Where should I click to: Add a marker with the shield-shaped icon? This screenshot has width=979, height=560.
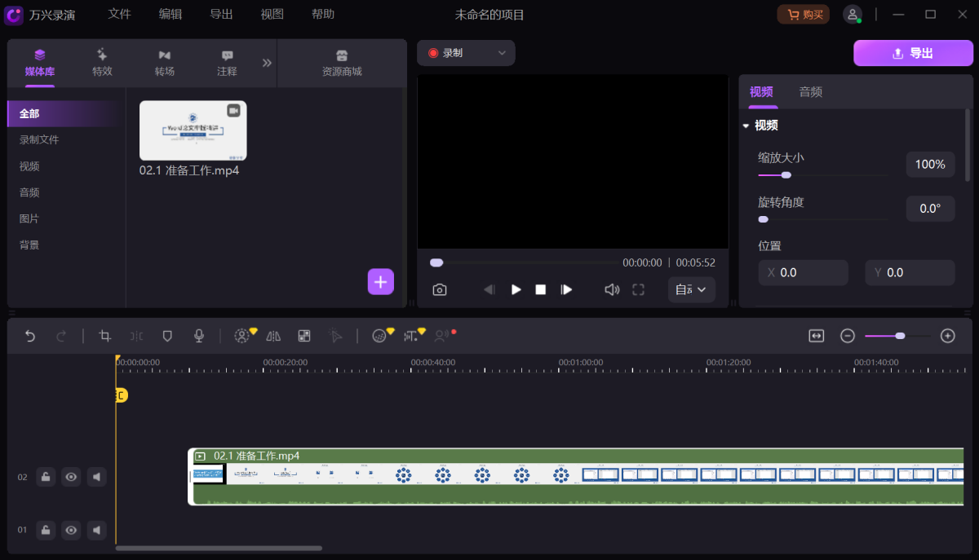pyautogui.click(x=167, y=336)
